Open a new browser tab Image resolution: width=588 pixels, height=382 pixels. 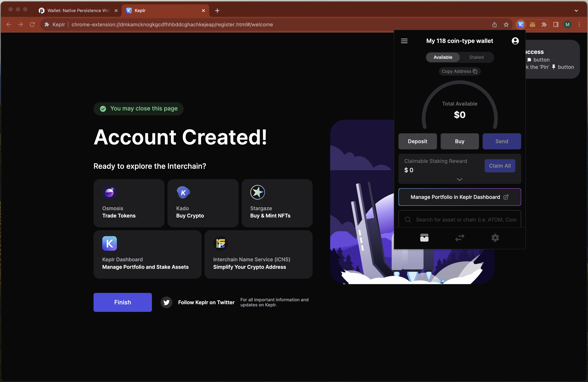pyautogui.click(x=217, y=11)
